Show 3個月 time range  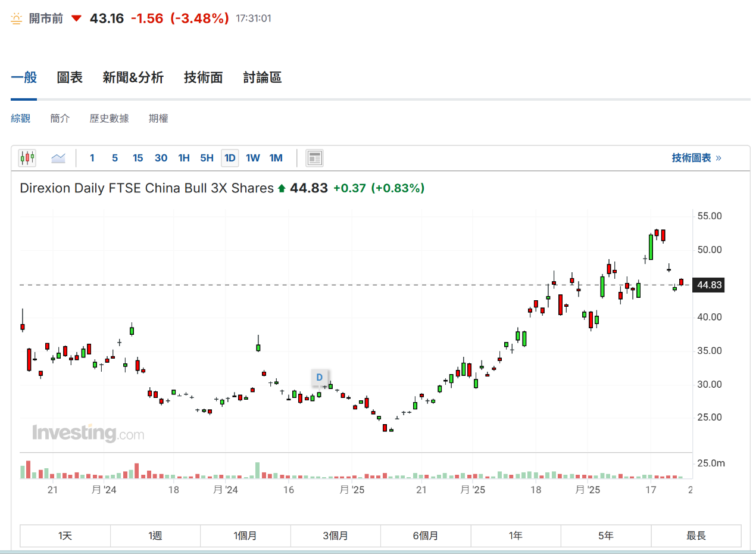(x=336, y=536)
